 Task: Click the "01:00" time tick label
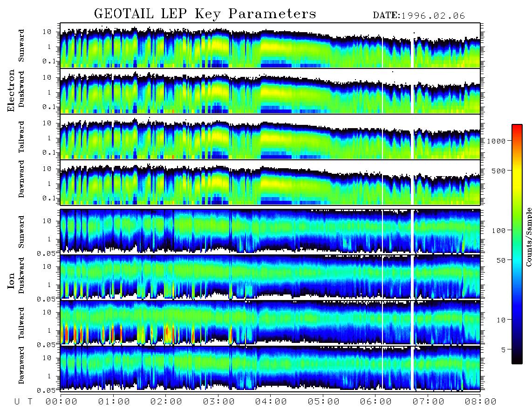tap(114, 402)
